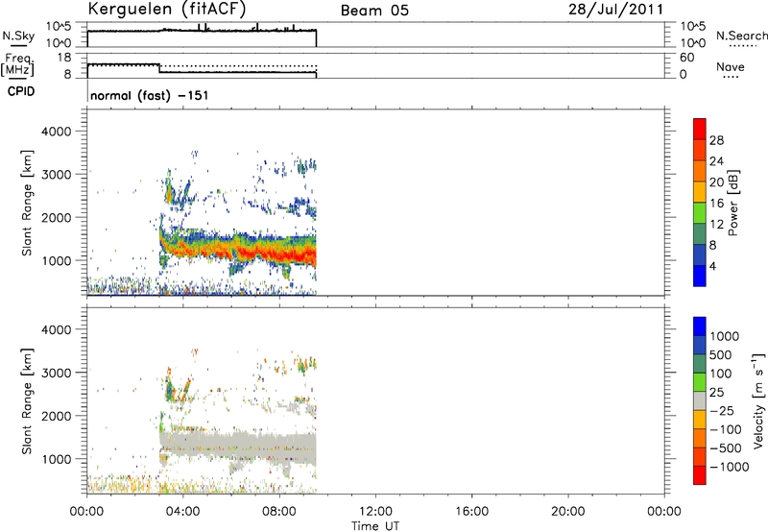Click the "12:00" time axis label
The image size is (768, 532).
coord(375,512)
